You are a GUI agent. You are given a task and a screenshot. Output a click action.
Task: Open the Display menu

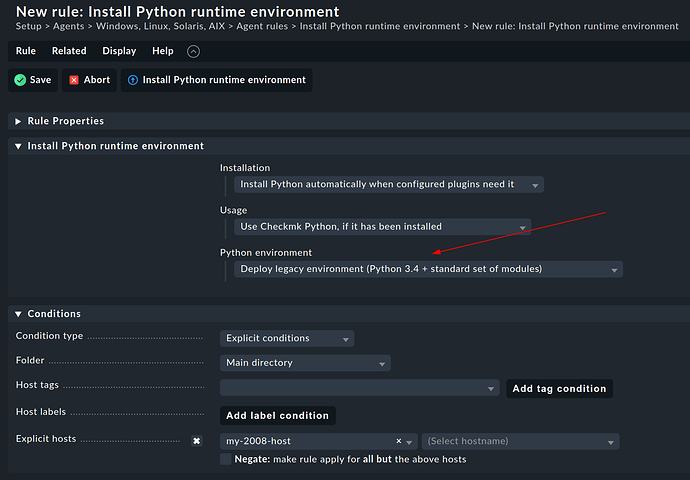tap(119, 51)
